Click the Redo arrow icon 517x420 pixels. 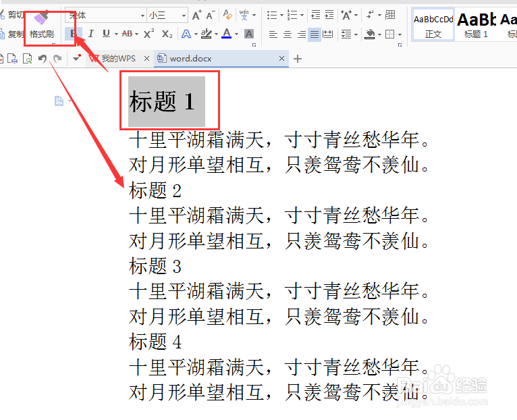(x=57, y=59)
